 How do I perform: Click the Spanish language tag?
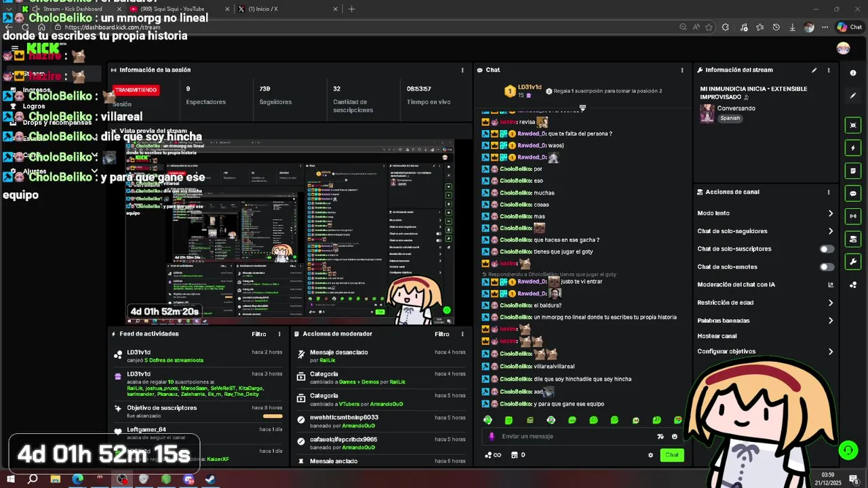click(x=730, y=118)
